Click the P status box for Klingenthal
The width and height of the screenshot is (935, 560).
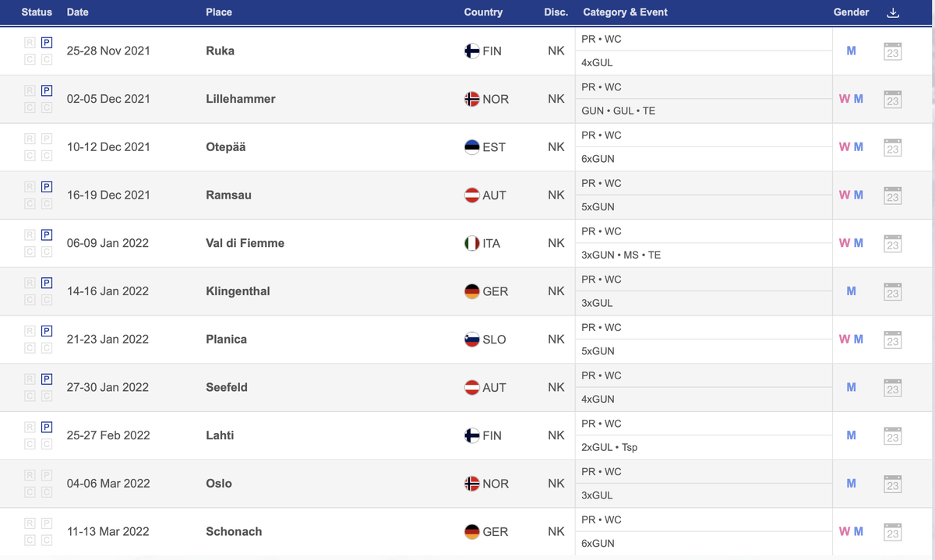pyautogui.click(x=47, y=284)
